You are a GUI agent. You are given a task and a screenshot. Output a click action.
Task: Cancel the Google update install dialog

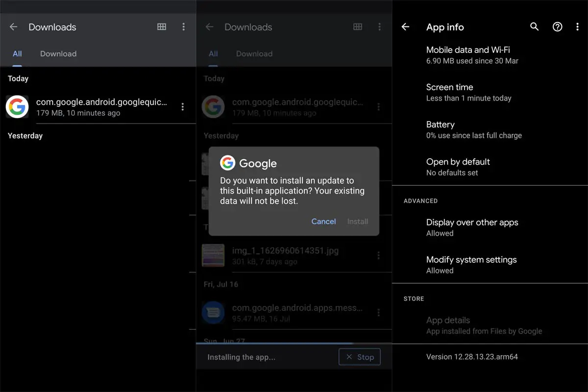(323, 221)
